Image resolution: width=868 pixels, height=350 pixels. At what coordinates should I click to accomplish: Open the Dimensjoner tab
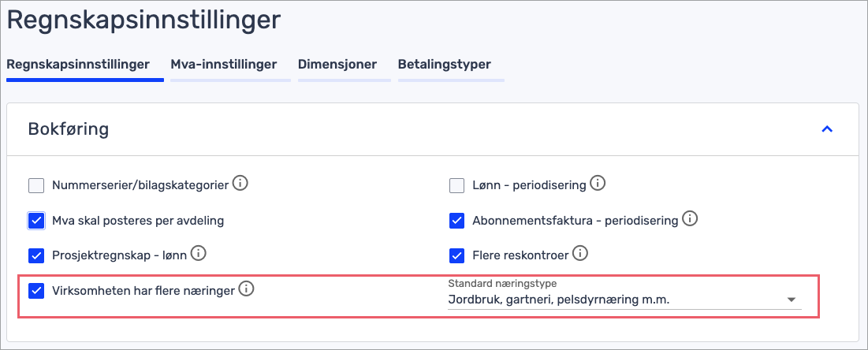tap(337, 65)
